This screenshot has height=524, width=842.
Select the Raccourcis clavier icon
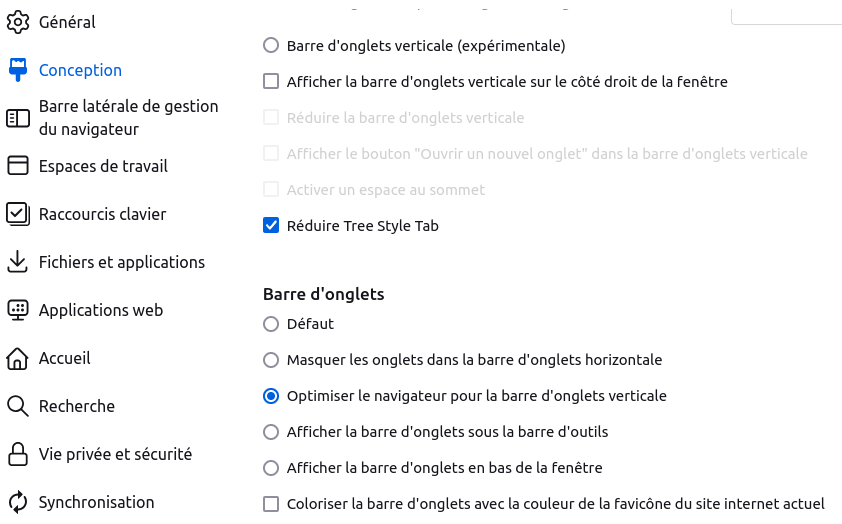18,214
